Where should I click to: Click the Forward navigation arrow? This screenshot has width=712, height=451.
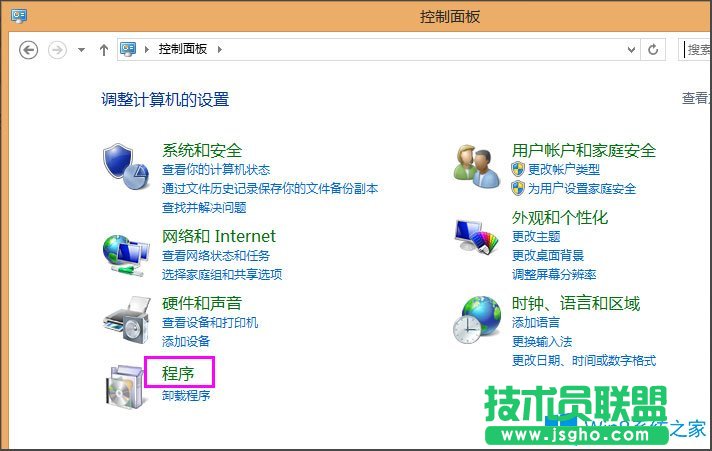tap(57, 50)
